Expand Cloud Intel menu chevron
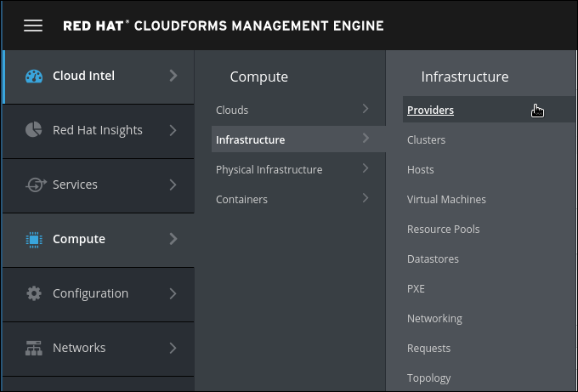Image resolution: width=578 pixels, height=392 pixels. (173, 76)
